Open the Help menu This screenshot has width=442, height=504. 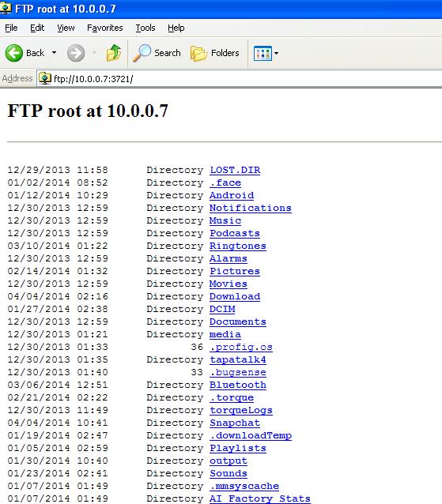(176, 28)
